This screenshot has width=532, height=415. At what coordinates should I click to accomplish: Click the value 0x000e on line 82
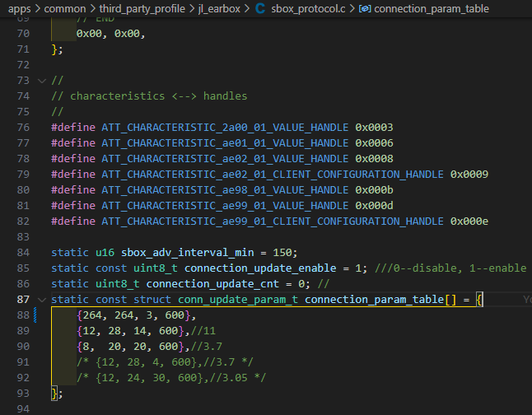[469, 221]
